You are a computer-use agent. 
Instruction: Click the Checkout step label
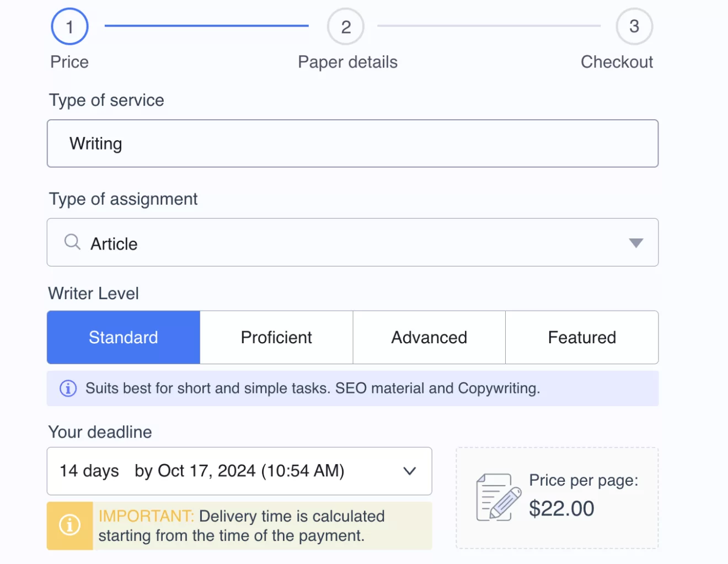(617, 62)
